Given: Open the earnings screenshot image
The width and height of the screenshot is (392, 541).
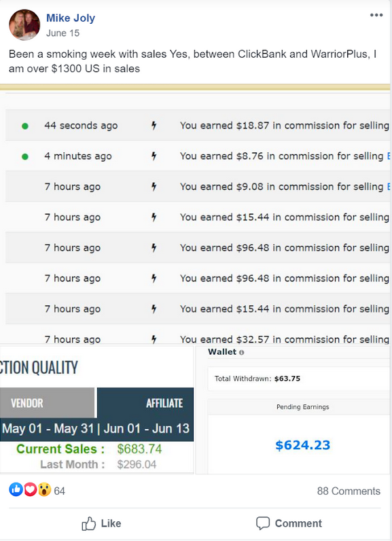Looking at the screenshot, I should [x=195, y=279].
